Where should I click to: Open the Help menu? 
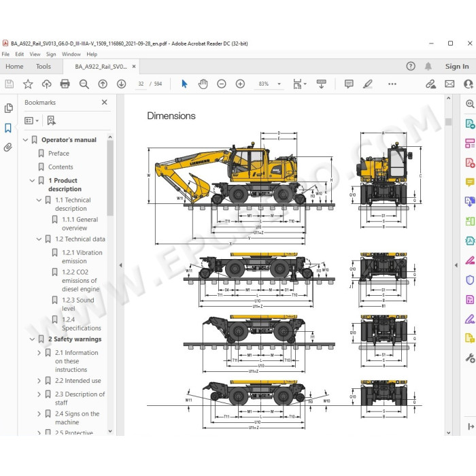[x=92, y=54]
